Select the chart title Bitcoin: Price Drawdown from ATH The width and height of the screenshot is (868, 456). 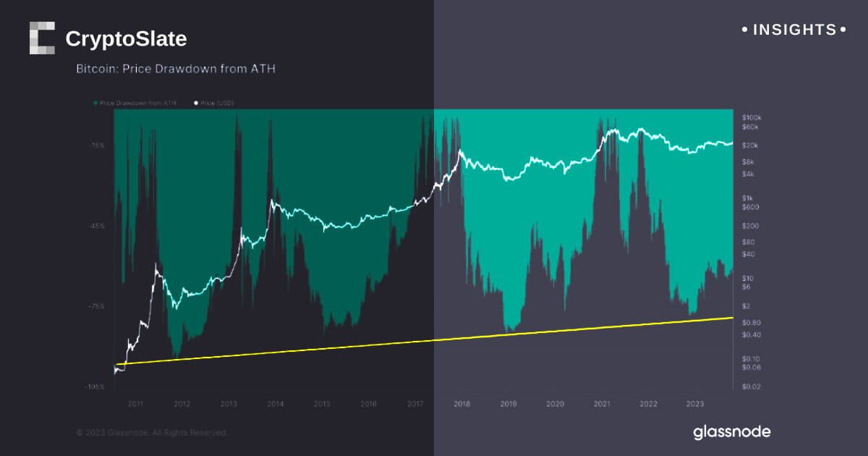coord(176,69)
